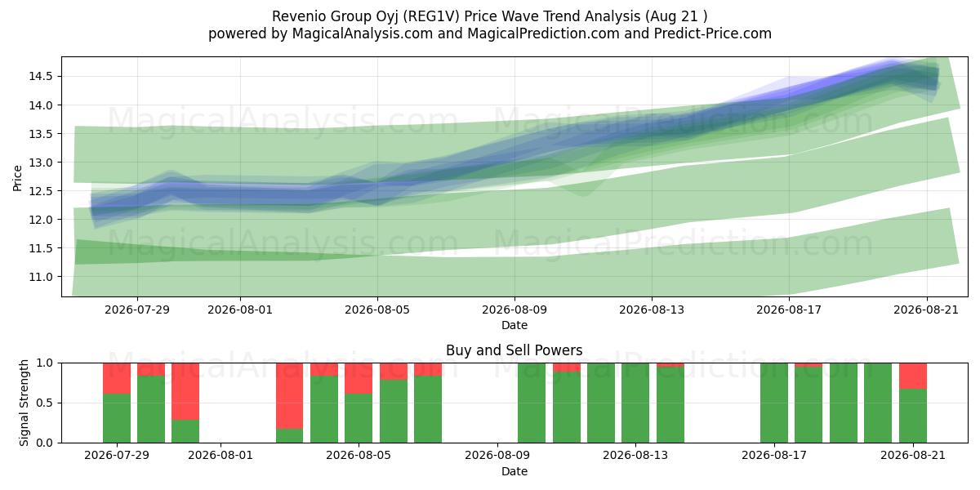980x490 pixels.
Task: Click the 2026-08-17 date tick on price chart
Action: click(x=789, y=309)
